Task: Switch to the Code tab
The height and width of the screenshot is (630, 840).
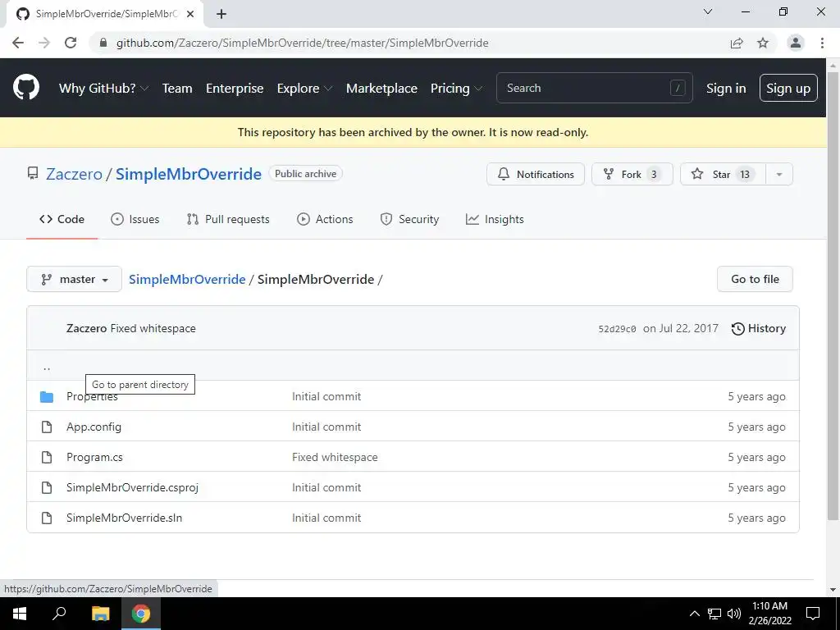Action: [62, 219]
